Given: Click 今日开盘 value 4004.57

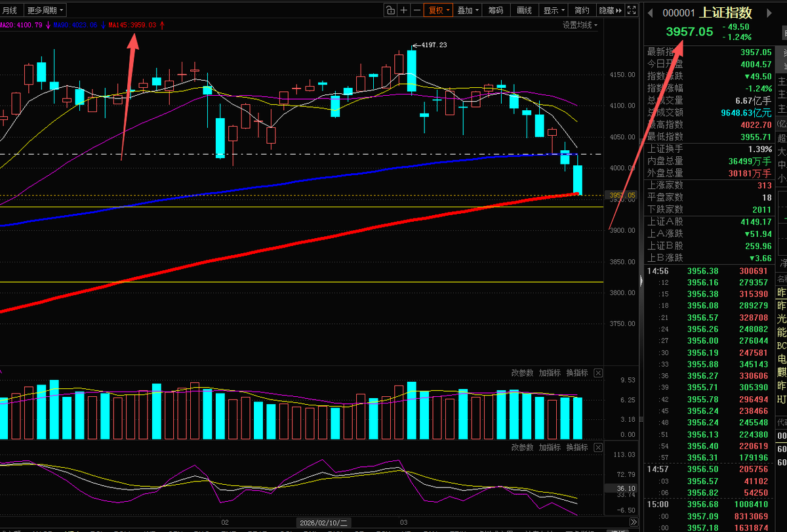Looking at the screenshot, I should (756, 64).
